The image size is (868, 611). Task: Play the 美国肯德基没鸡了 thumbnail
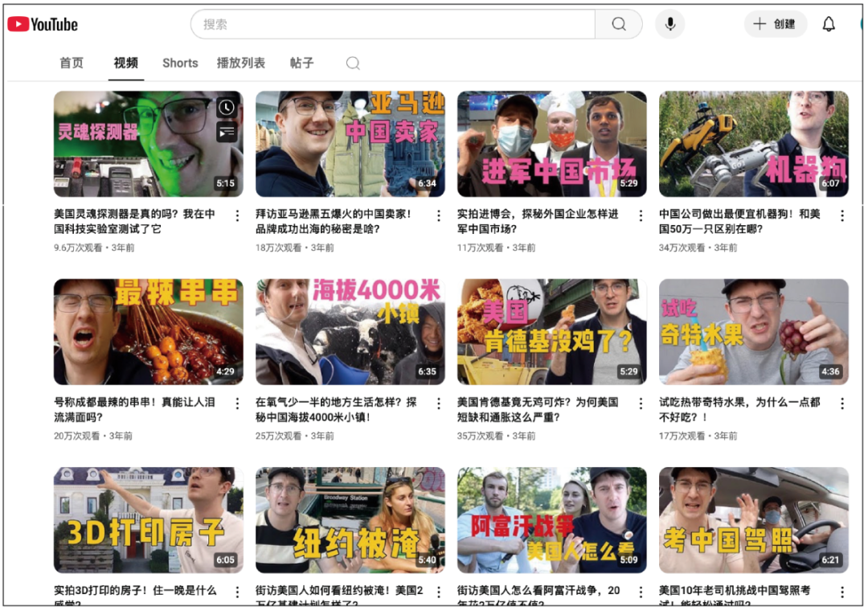(552, 332)
